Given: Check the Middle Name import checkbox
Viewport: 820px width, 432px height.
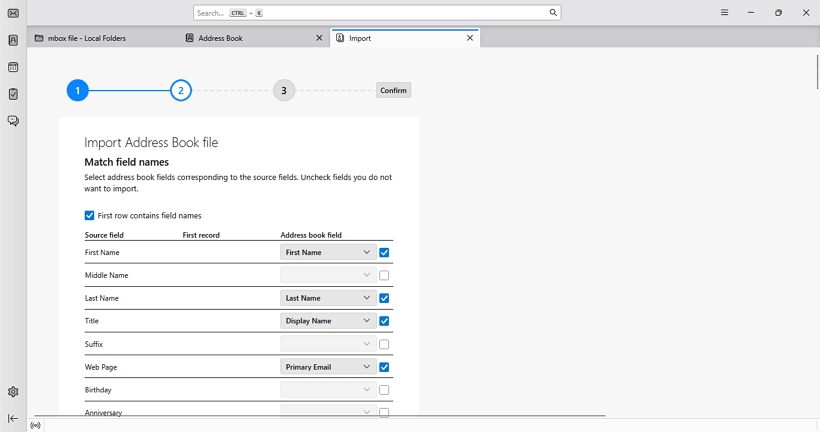Looking at the screenshot, I should [x=384, y=275].
